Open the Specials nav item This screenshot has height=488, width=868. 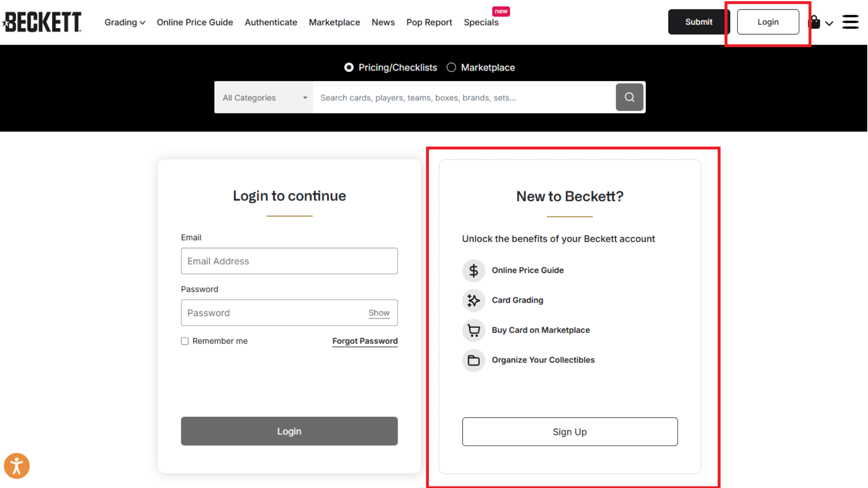[481, 22]
